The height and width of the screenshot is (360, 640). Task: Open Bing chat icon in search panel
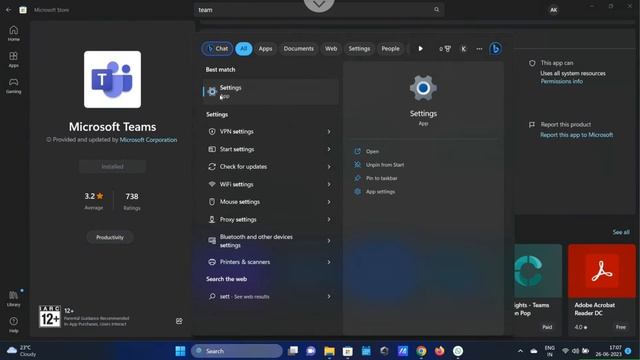(495, 49)
